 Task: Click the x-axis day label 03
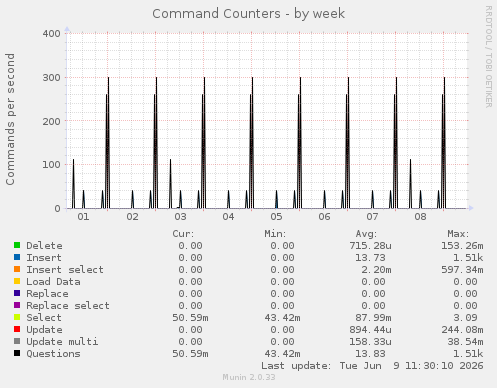180,217
